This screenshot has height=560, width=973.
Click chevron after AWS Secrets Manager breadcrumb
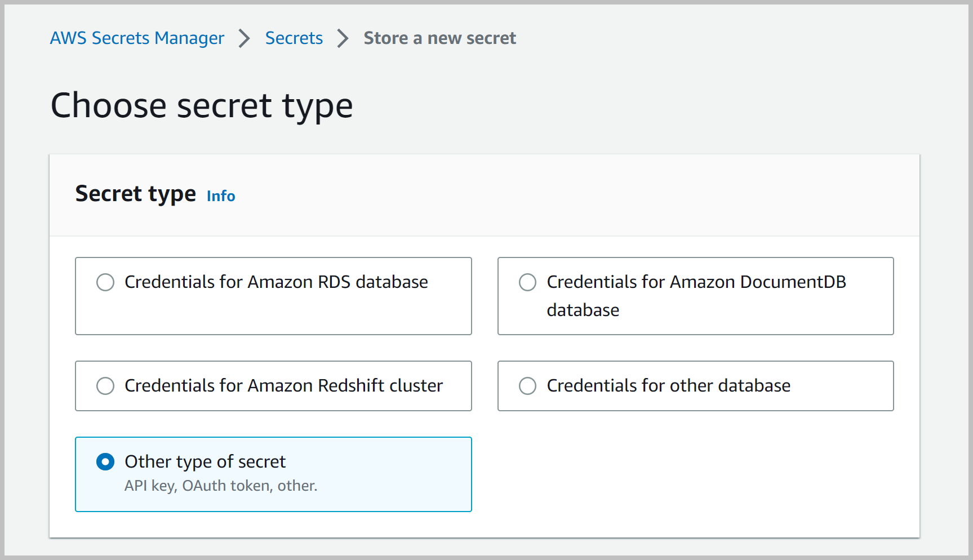coord(244,38)
